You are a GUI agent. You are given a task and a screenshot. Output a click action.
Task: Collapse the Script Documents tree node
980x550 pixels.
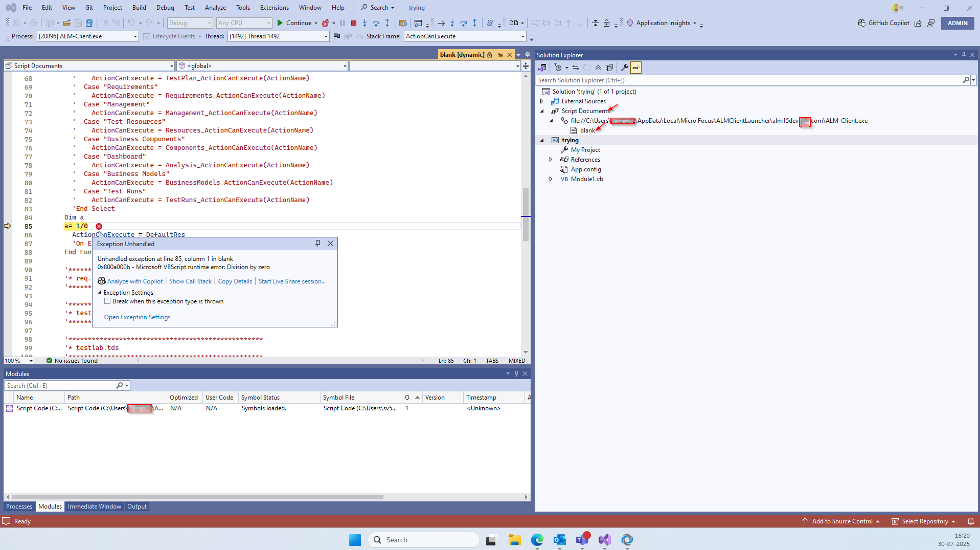click(x=542, y=111)
